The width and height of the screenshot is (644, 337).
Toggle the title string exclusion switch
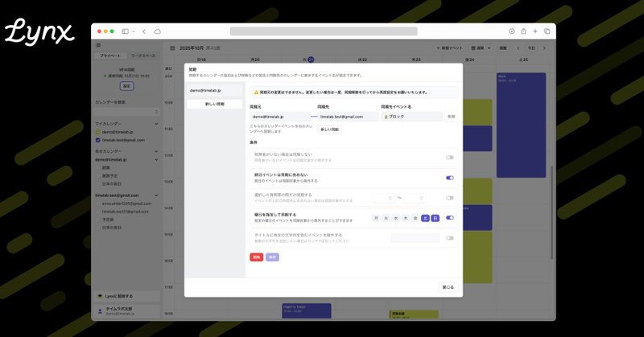click(x=450, y=237)
